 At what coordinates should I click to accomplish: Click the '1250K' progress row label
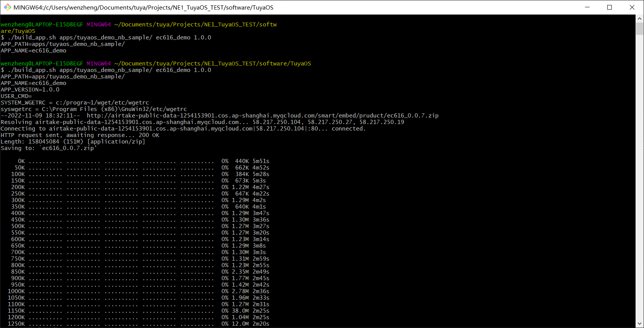pos(16,324)
